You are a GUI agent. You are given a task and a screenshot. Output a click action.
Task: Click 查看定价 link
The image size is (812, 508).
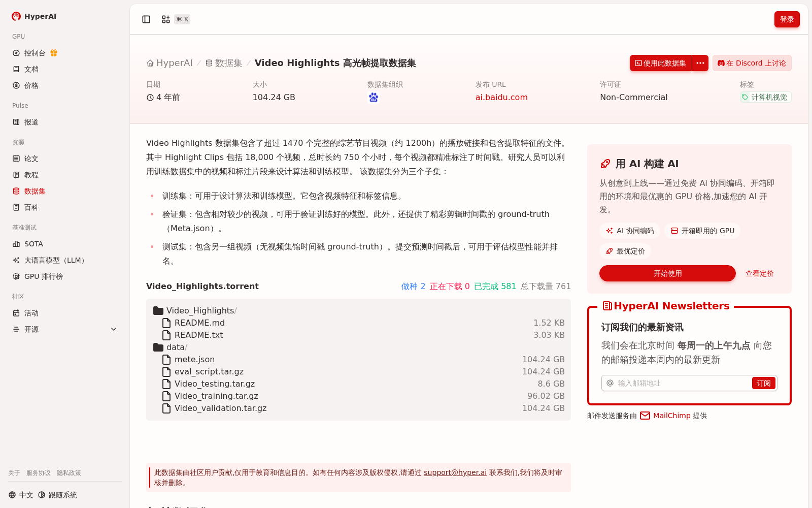[759, 273]
